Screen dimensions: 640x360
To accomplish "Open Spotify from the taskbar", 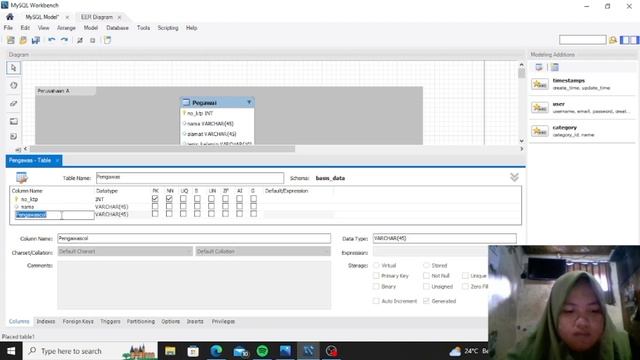I will point(262,351).
